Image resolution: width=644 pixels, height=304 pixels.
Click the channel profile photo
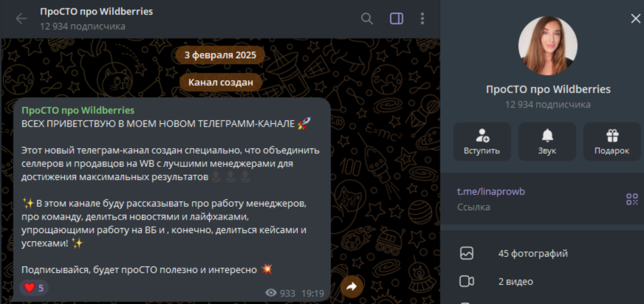coord(548,46)
